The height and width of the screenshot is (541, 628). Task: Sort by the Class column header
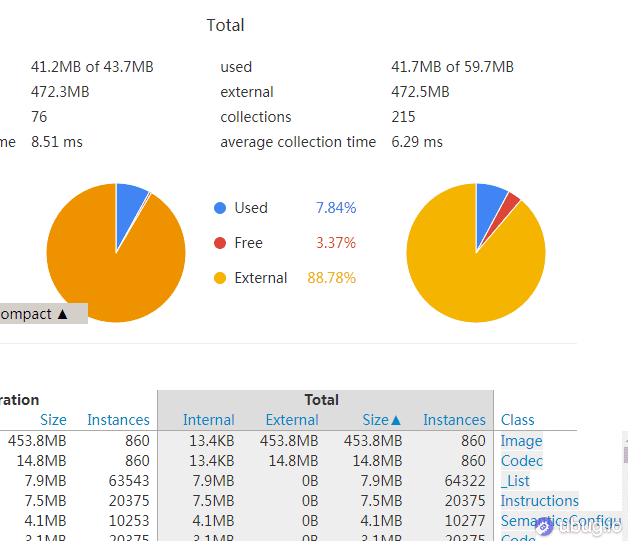517,420
